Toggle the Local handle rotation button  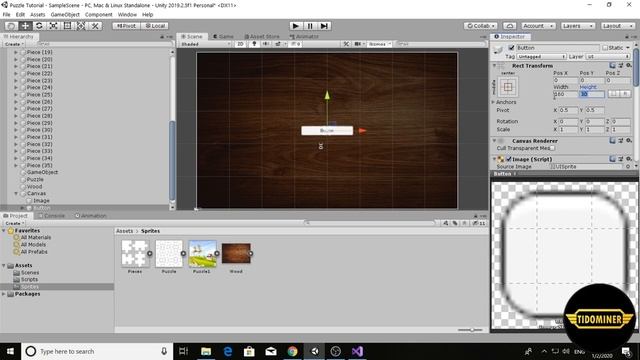point(155,26)
